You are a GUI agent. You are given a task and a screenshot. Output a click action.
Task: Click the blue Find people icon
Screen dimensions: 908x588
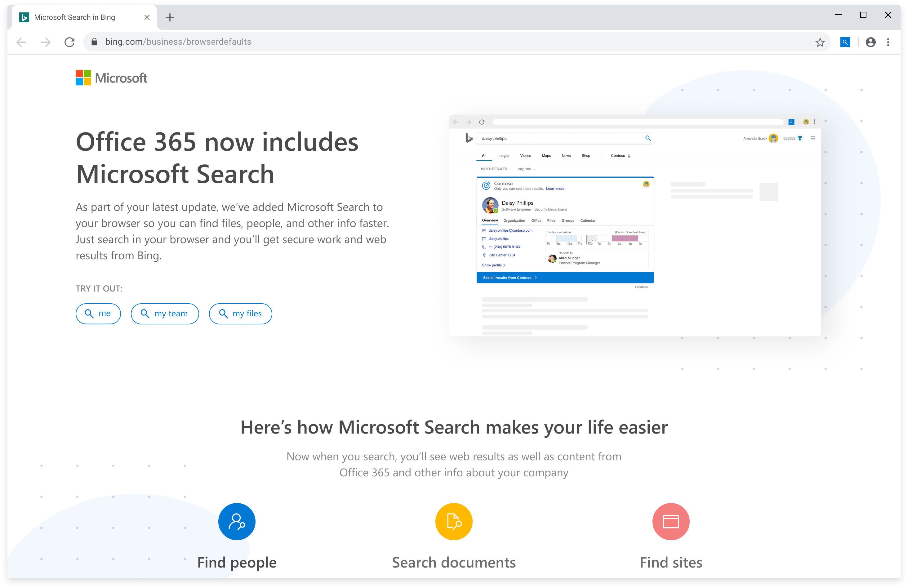pos(237,522)
